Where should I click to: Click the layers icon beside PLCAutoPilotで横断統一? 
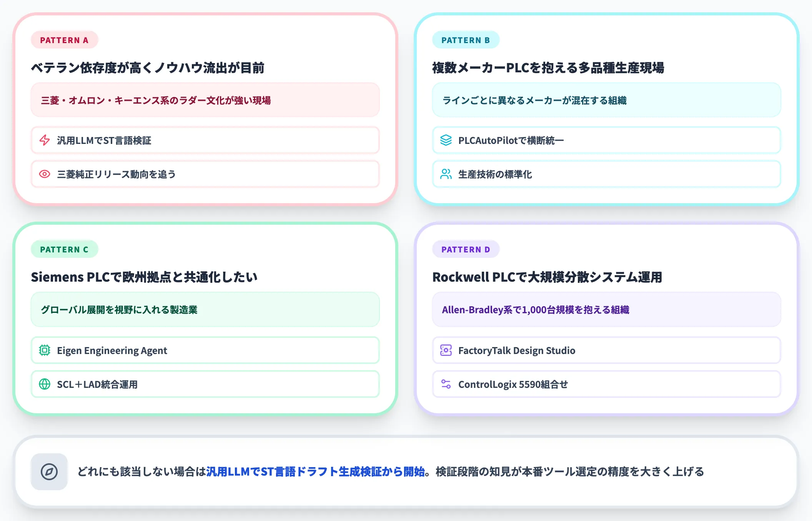point(446,140)
